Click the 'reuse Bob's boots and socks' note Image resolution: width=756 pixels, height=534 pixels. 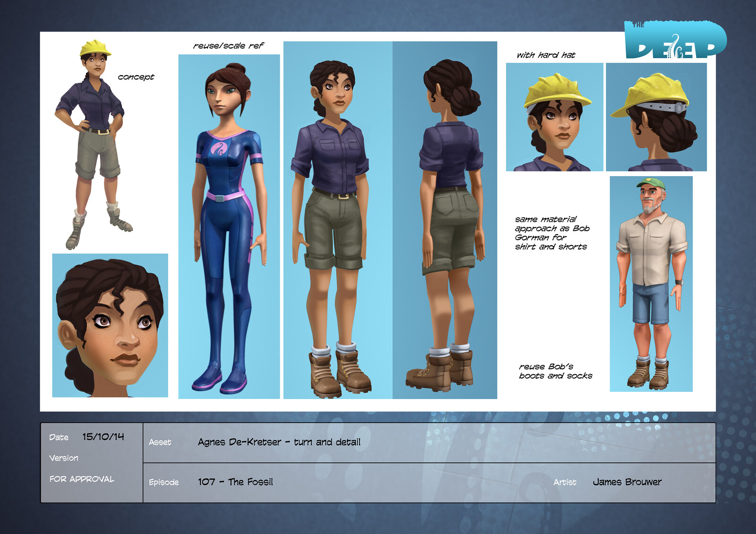(556, 371)
